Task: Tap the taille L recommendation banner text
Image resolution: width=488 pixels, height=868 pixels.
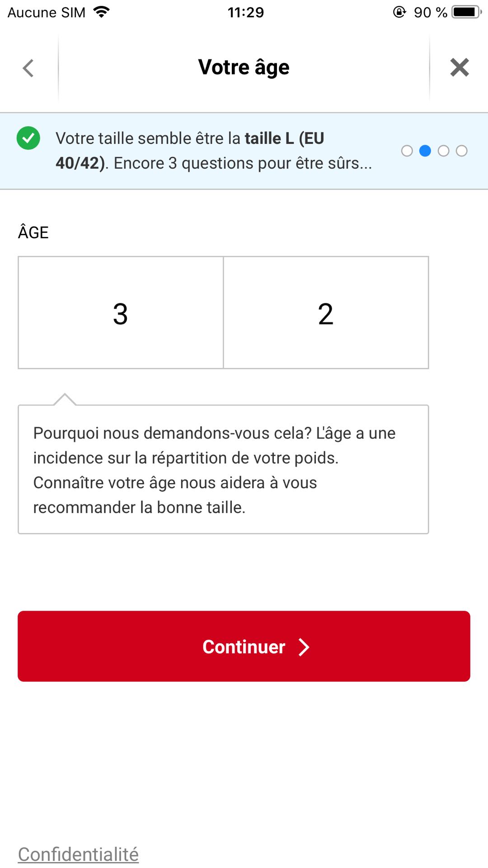Action: coord(213,151)
